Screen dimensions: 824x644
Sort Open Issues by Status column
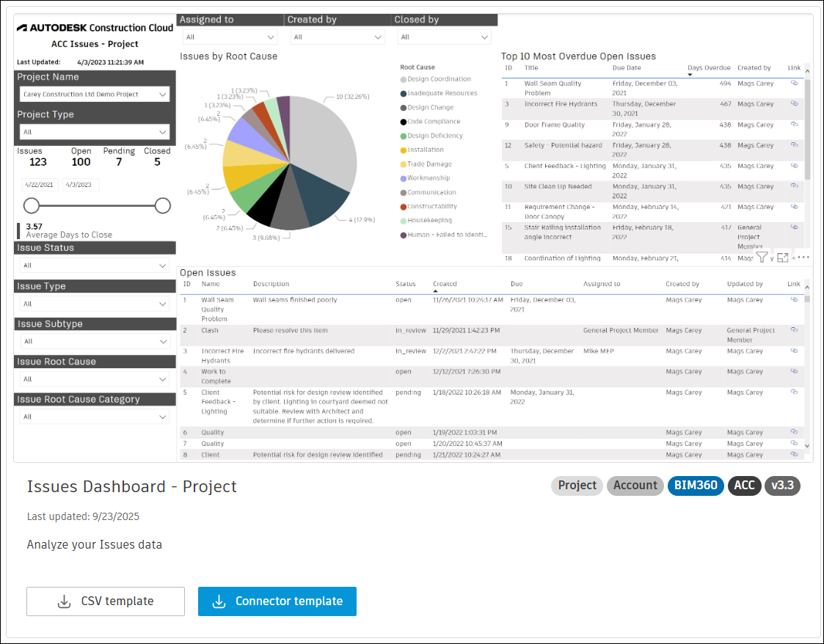pyautogui.click(x=406, y=284)
